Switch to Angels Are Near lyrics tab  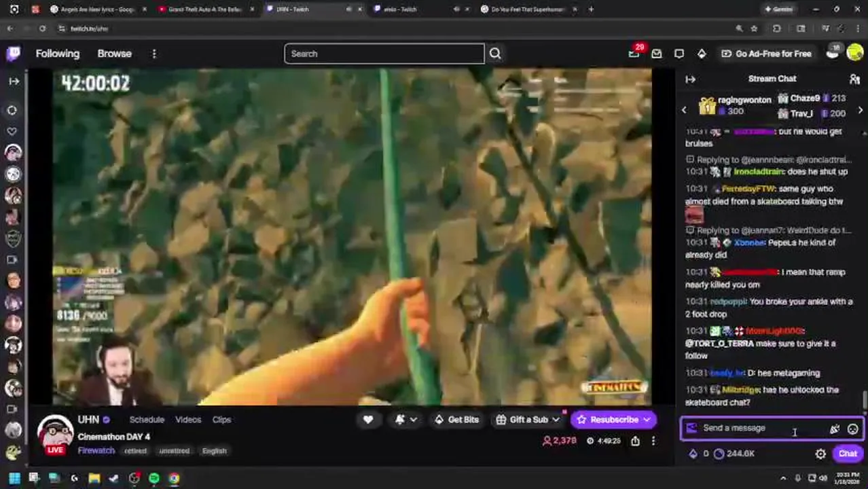(97, 10)
